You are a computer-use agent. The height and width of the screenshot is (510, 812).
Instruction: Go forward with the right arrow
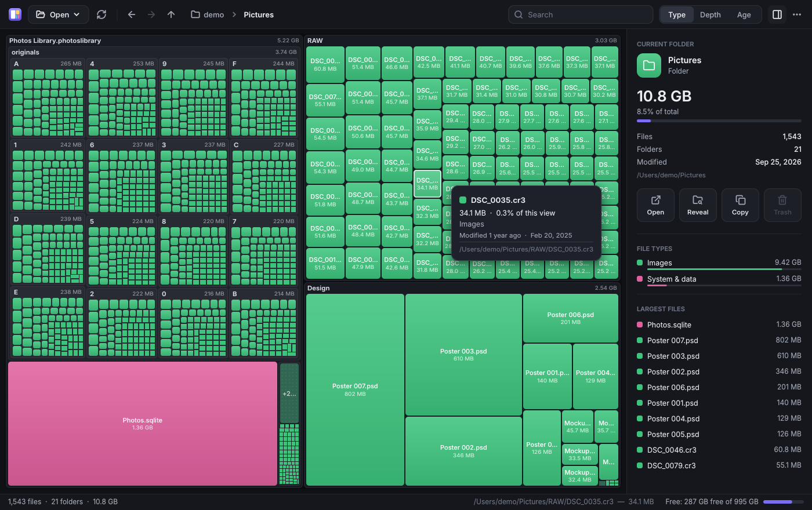click(x=151, y=14)
